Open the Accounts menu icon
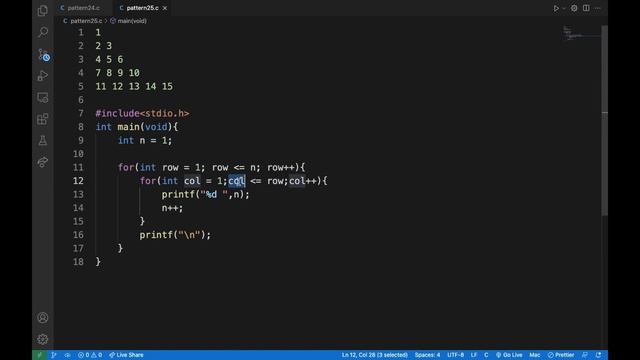This screenshot has height=360, width=640. [x=42, y=318]
